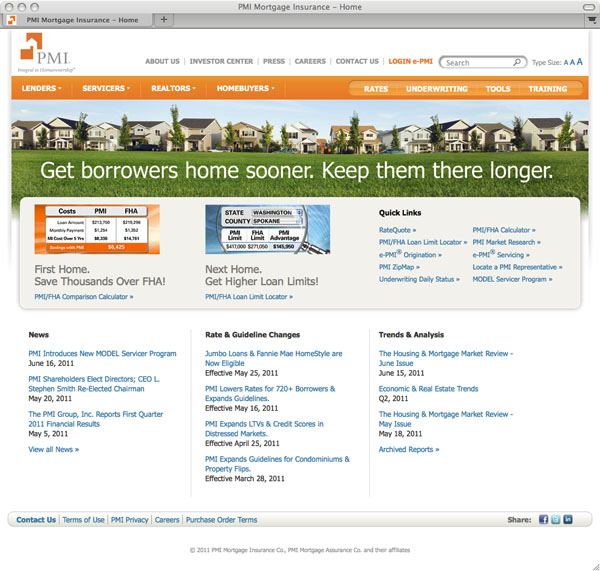Select the PMI Mortgage Insurance browser tab
The image size is (600, 571).
tap(78, 20)
